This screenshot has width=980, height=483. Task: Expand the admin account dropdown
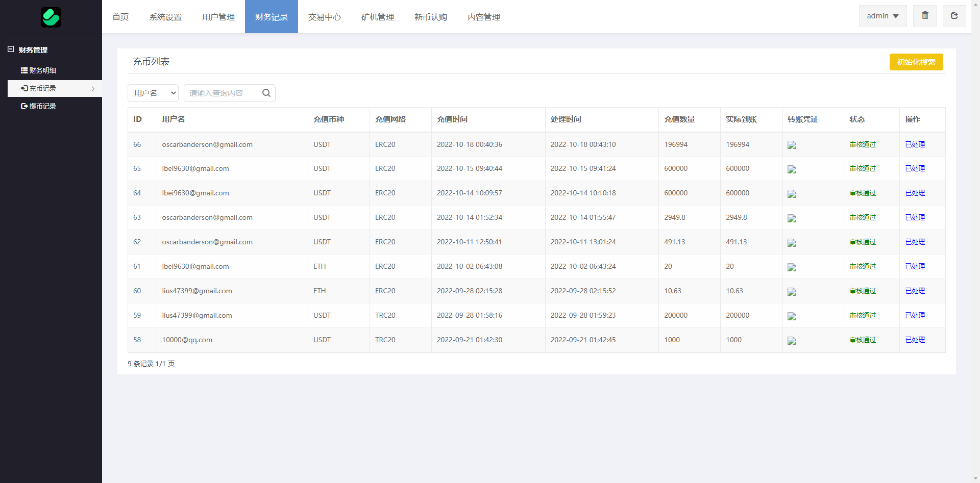tap(883, 16)
